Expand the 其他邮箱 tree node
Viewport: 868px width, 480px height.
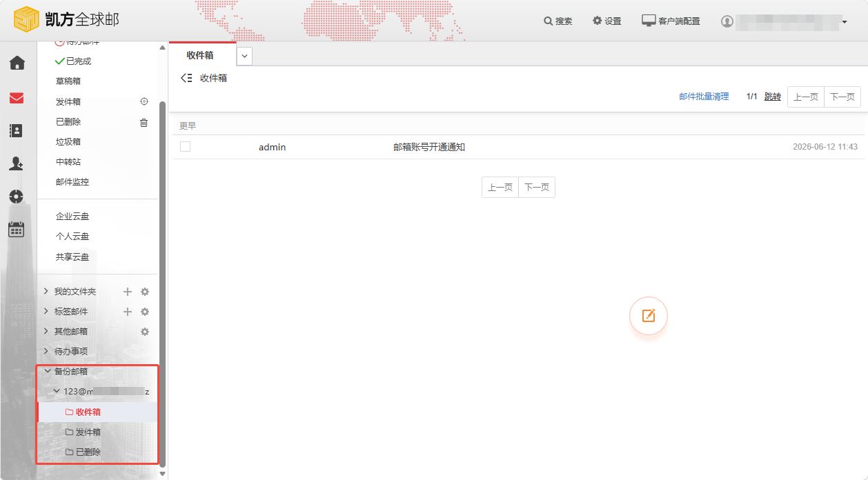tap(46, 332)
